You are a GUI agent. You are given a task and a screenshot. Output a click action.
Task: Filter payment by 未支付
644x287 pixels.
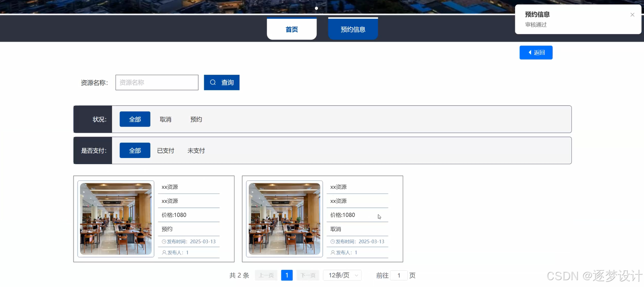pyautogui.click(x=196, y=150)
